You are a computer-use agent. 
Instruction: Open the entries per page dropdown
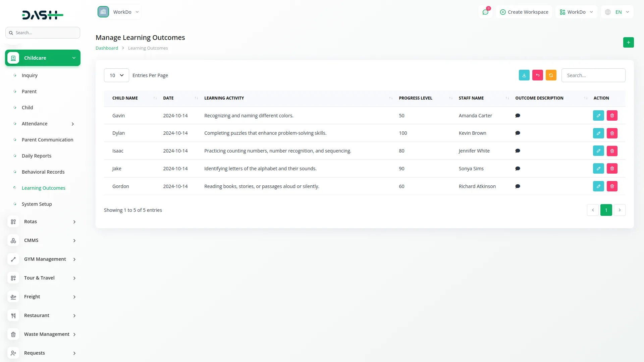(x=116, y=75)
